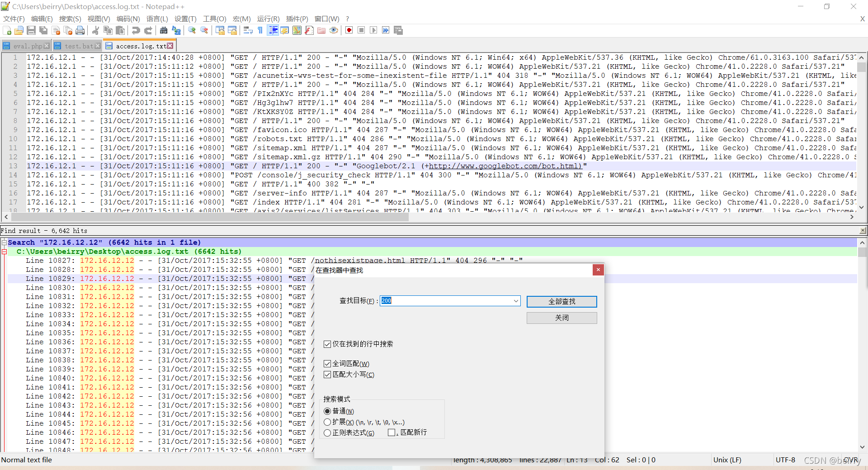Click the UTF-8 encoding in status bar

pyautogui.click(x=785, y=460)
